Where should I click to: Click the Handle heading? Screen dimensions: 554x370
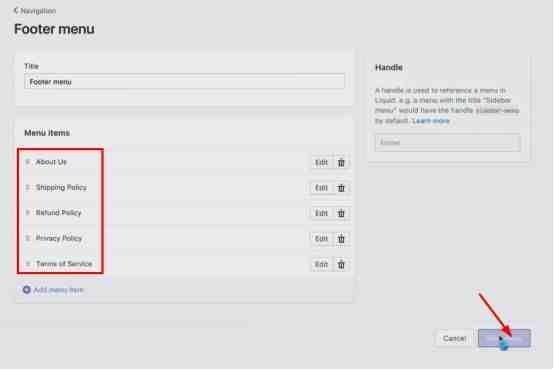(x=389, y=67)
